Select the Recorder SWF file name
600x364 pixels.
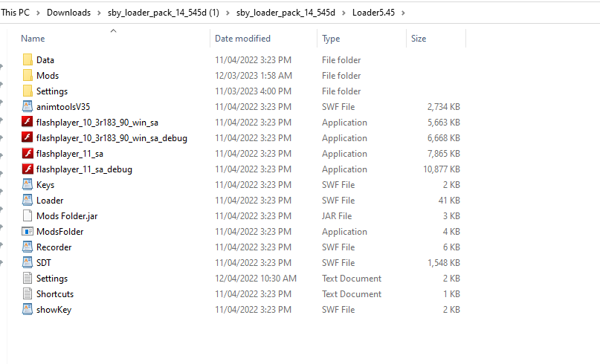(x=54, y=247)
